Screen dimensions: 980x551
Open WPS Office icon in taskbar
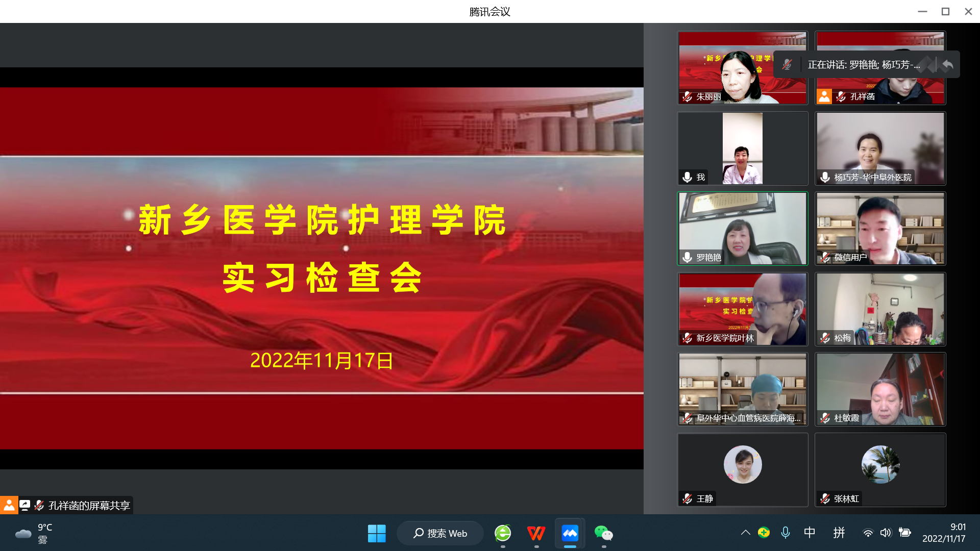[536, 534]
